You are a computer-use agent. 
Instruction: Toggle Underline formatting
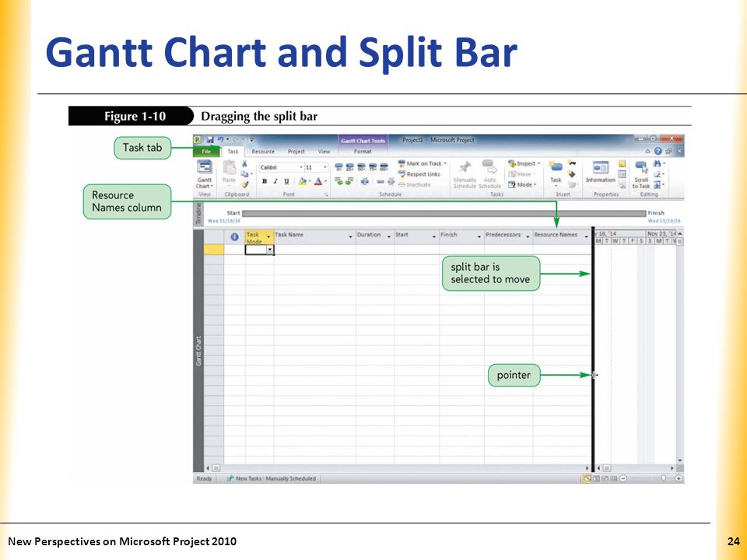[x=286, y=181]
